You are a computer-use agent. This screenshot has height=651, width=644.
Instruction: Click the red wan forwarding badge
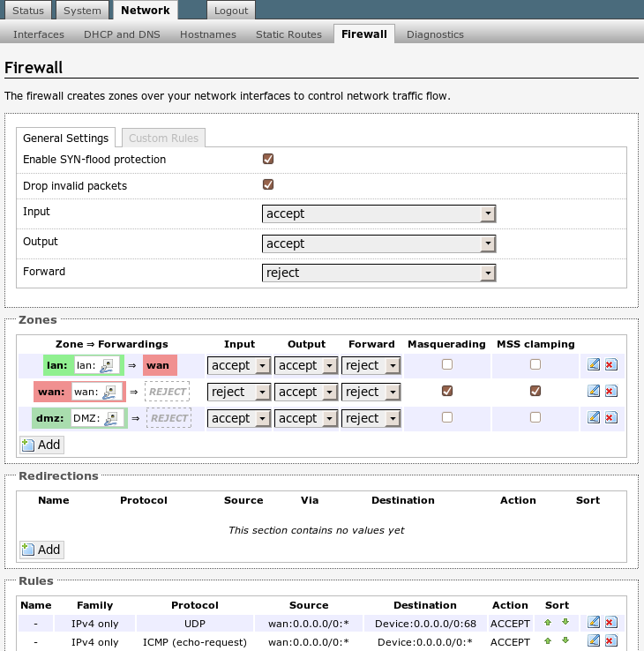(x=160, y=365)
